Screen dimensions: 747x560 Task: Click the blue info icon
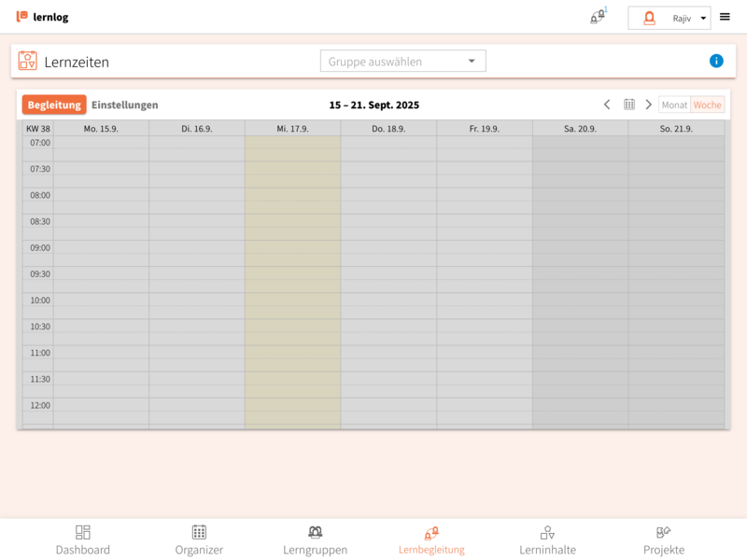point(716,61)
